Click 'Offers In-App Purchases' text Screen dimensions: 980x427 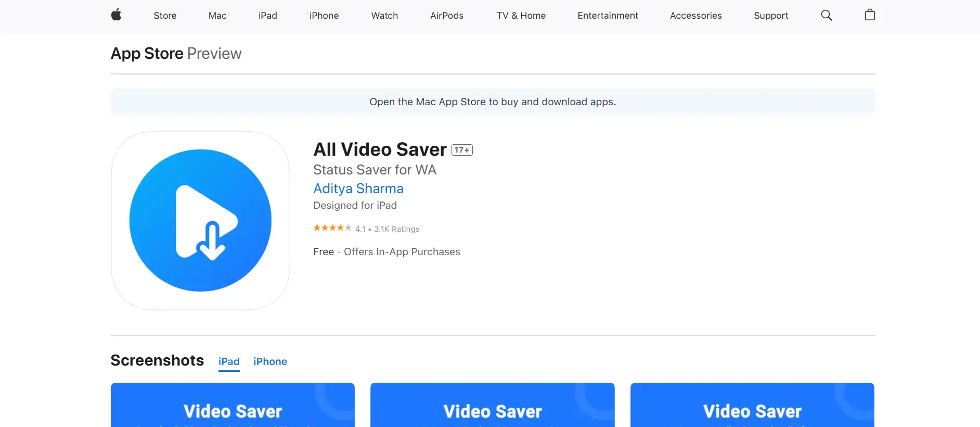pos(402,252)
